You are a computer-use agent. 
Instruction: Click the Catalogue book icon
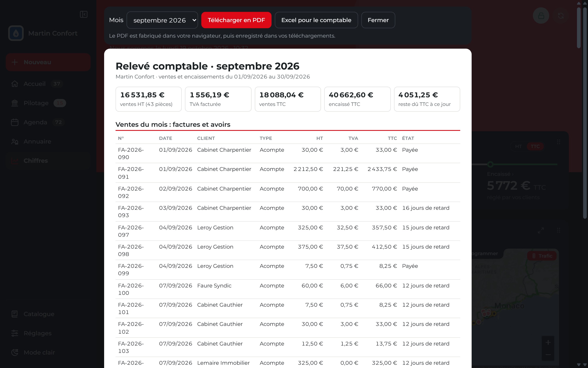point(14,314)
